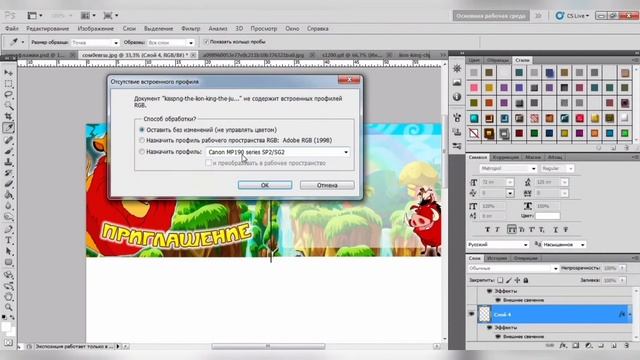The height and width of the screenshot is (360, 640).
Task: Switch to the Образцы panel tab
Action: [498, 60]
